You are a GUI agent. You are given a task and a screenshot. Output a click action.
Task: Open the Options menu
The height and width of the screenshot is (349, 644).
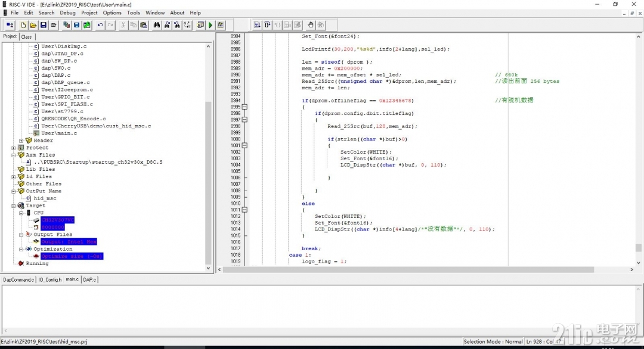coord(112,13)
